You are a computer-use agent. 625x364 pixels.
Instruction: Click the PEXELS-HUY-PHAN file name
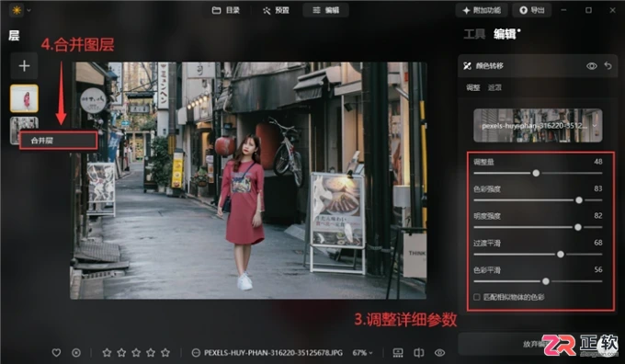click(x=273, y=353)
